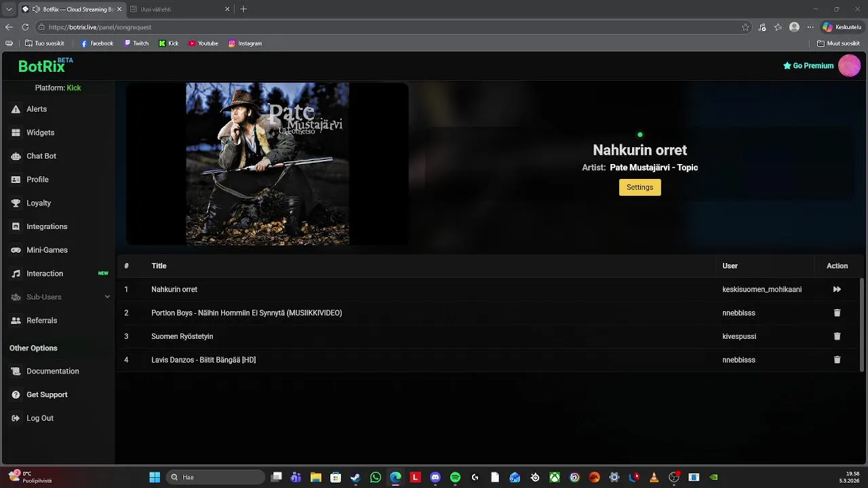Click the song queue scrollbar
Image resolution: width=868 pixels, height=488 pixels.
pyautogui.click(x=862, y=324)
